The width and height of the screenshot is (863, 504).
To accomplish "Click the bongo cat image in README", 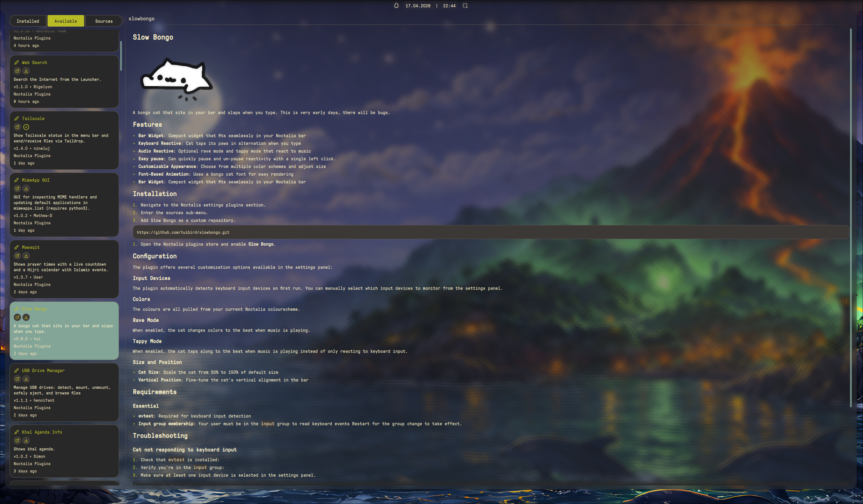I will (x=177, y=80).
